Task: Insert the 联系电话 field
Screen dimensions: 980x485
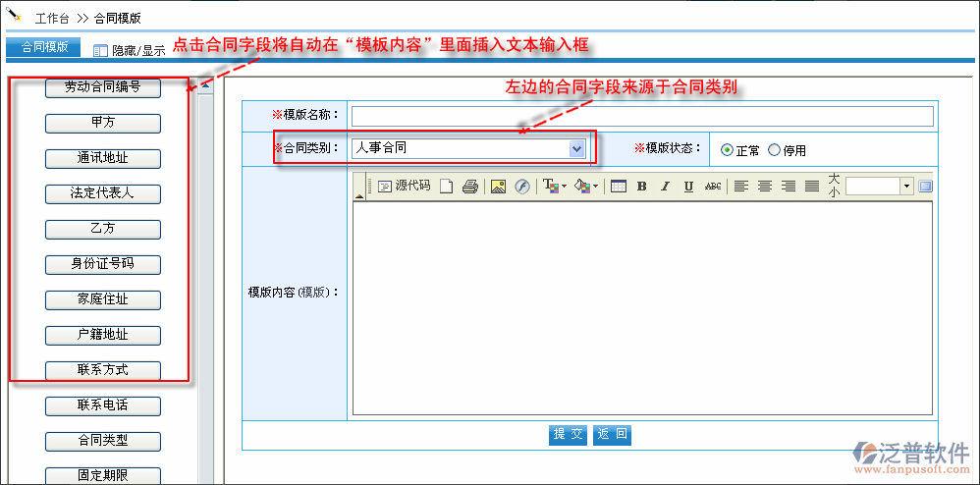Action: pos(103,405)
